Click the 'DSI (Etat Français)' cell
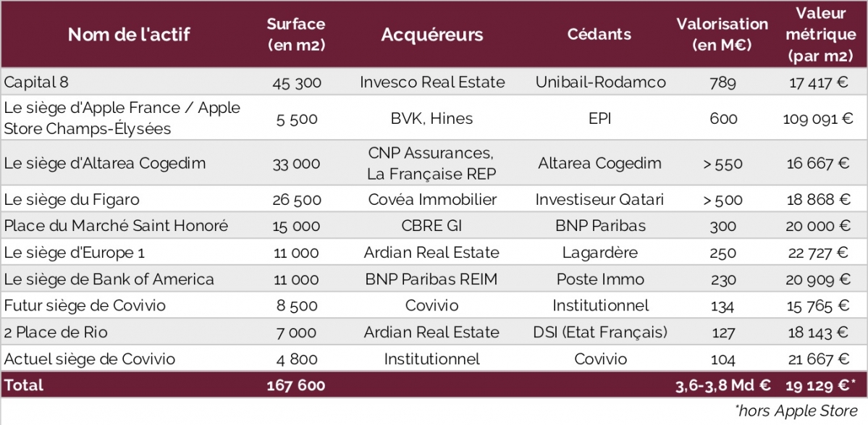Screen dimensions: 868x425 click(x=600, y=332)
